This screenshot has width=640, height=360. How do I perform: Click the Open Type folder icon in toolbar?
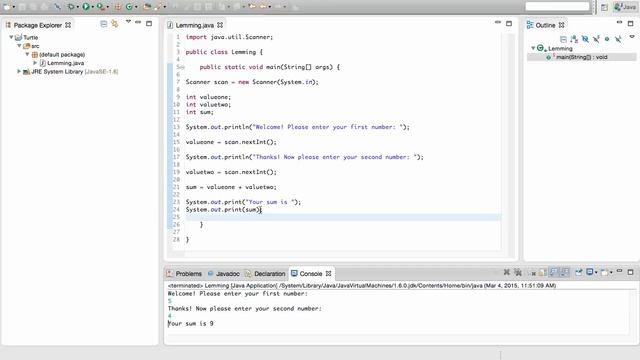147,7
